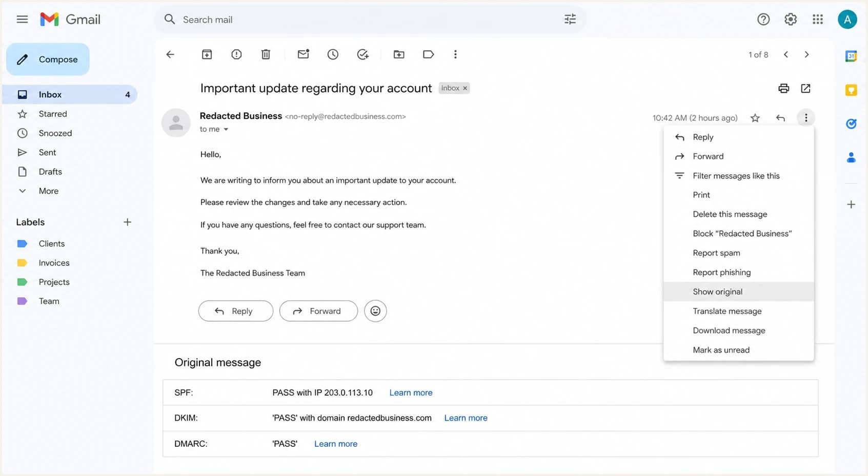Image resolution: width=868 pixels, height=476 pixels.
Task: Go to newer message arrow
Action: [x=786, y=54]
